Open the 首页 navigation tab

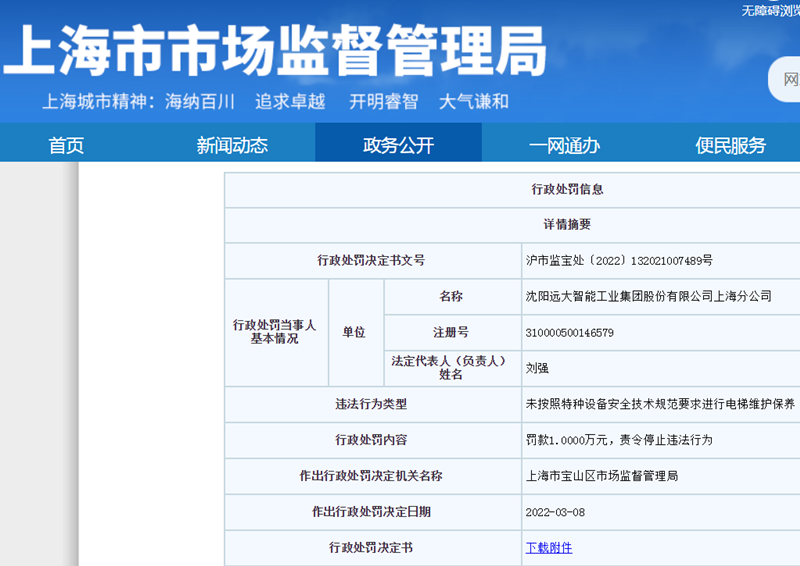(x=66, y=145)
